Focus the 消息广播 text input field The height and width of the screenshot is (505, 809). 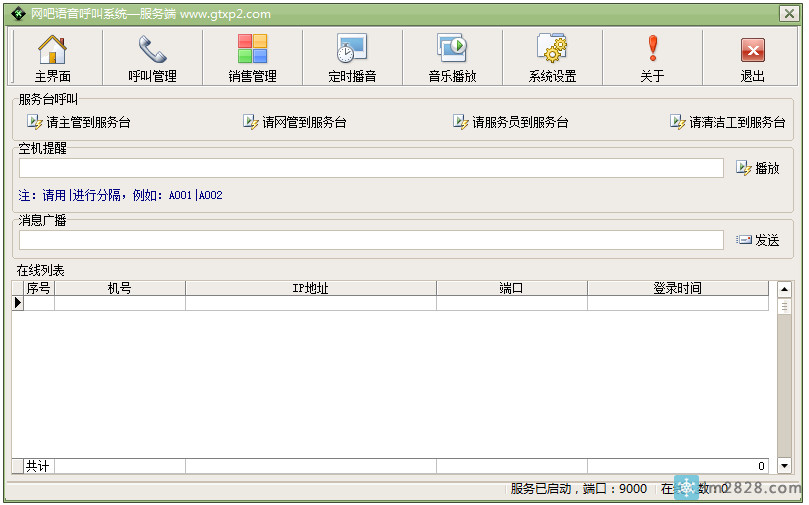click(x=370, y=240)
